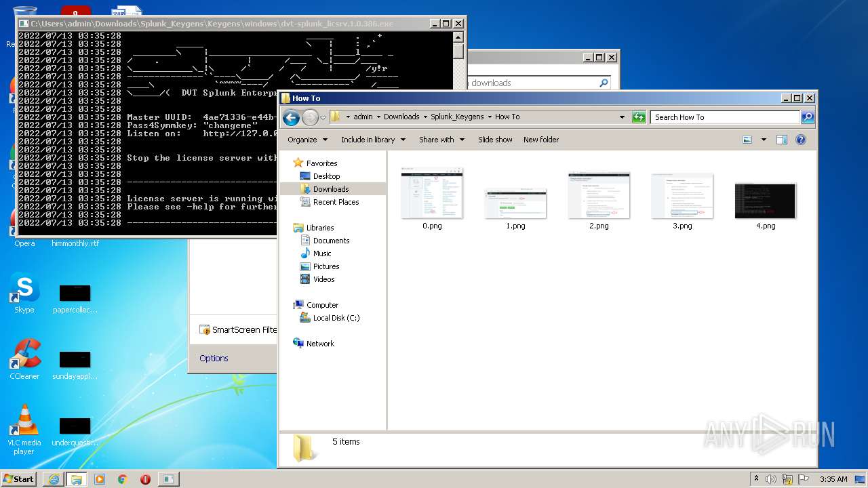Expand the arrow after admin breadcrumb
868x488 pixels.
coord(378,117)
